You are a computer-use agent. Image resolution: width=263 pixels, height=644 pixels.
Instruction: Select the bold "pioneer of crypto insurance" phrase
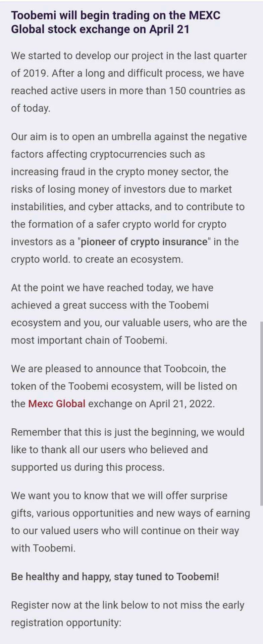pyautogui.click(x=144, y=241)
